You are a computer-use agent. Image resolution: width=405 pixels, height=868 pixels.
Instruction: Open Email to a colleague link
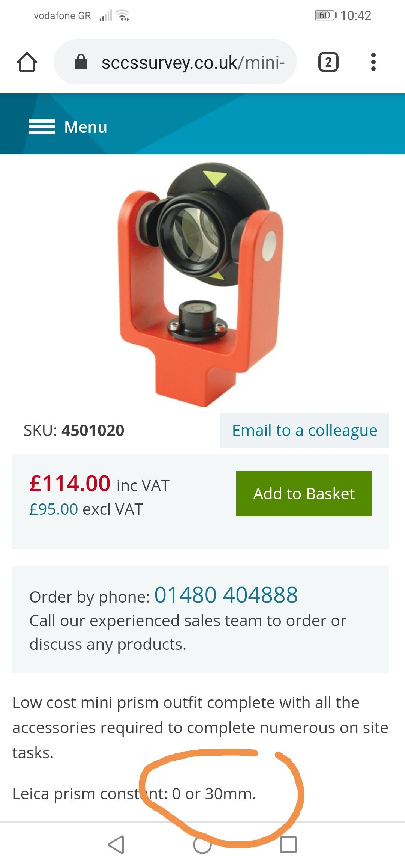(x=304, y=430)
